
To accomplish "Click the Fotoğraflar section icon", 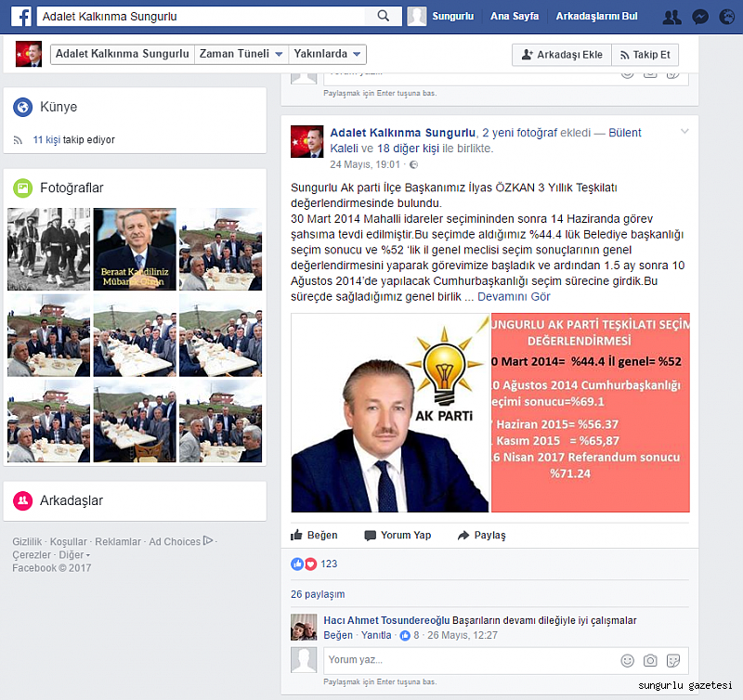I will click(x=22, y=188).
